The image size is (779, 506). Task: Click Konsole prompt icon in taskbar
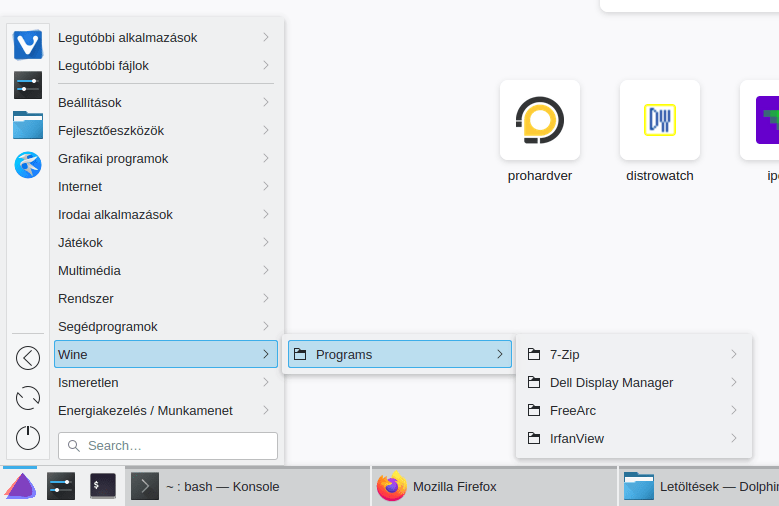145,486
